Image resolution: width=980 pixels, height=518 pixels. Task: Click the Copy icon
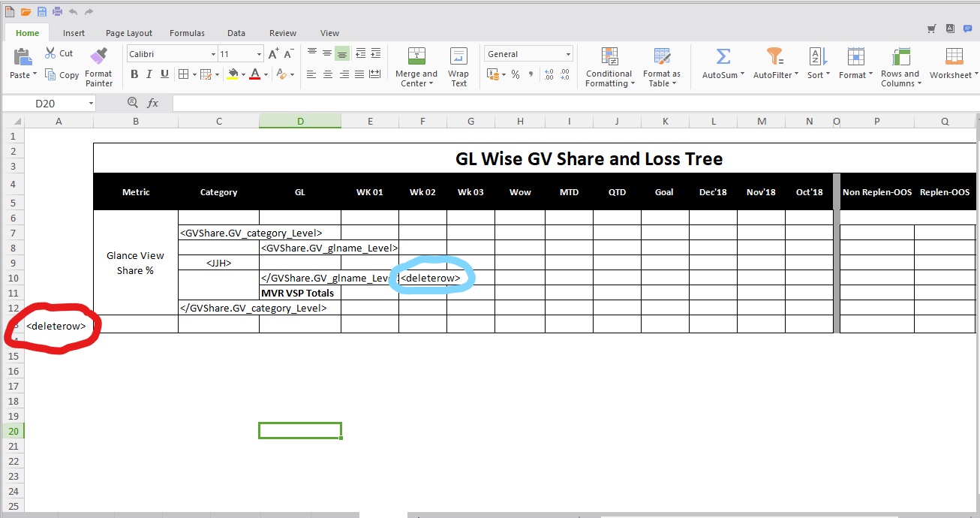50,74
